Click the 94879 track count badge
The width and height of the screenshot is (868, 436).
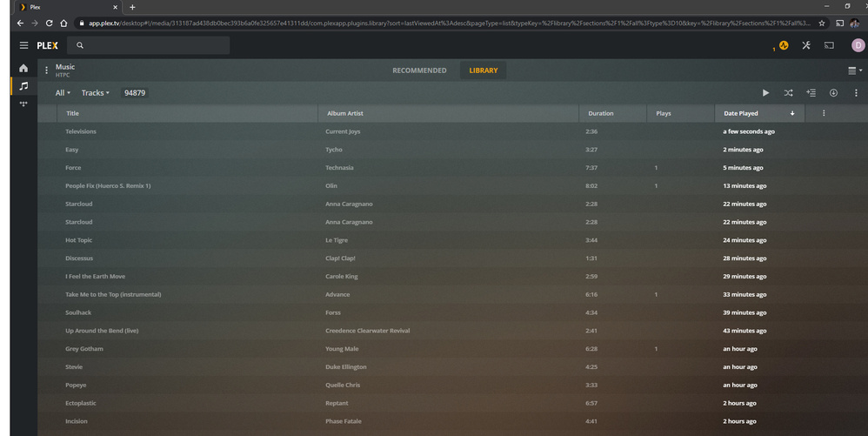[135, 92]
